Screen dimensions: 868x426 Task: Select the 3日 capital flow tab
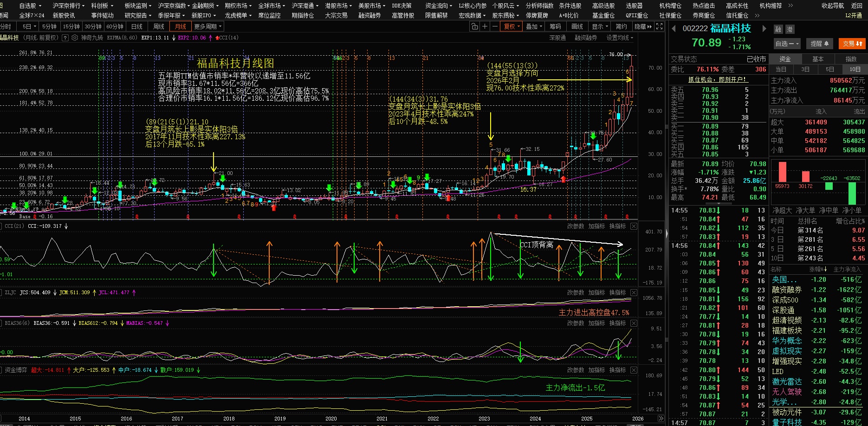point(805,69)
